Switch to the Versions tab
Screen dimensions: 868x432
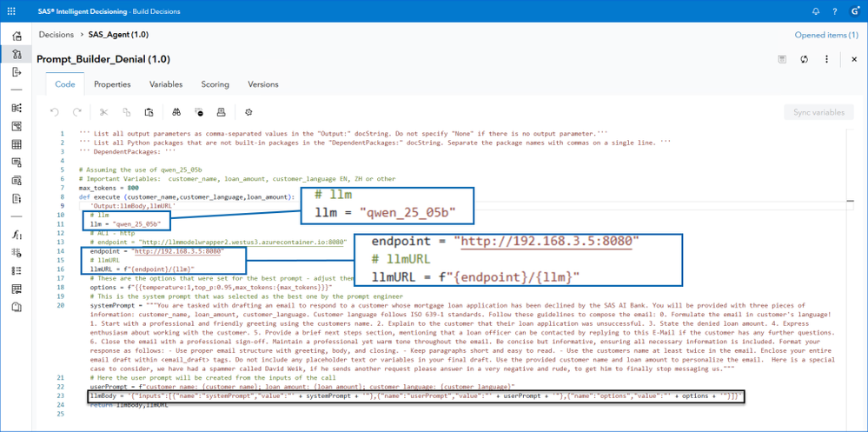tap(263, 84)
